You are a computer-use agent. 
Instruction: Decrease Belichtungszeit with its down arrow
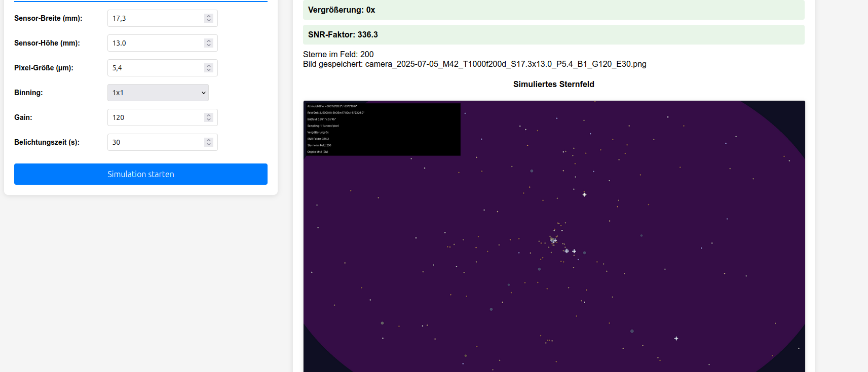point(209,144)
